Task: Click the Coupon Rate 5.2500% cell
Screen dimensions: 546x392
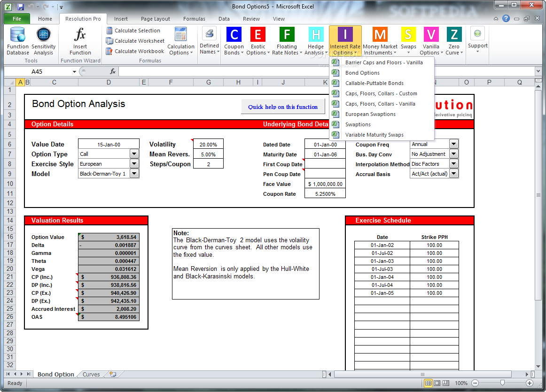Action: coord(325,194)
